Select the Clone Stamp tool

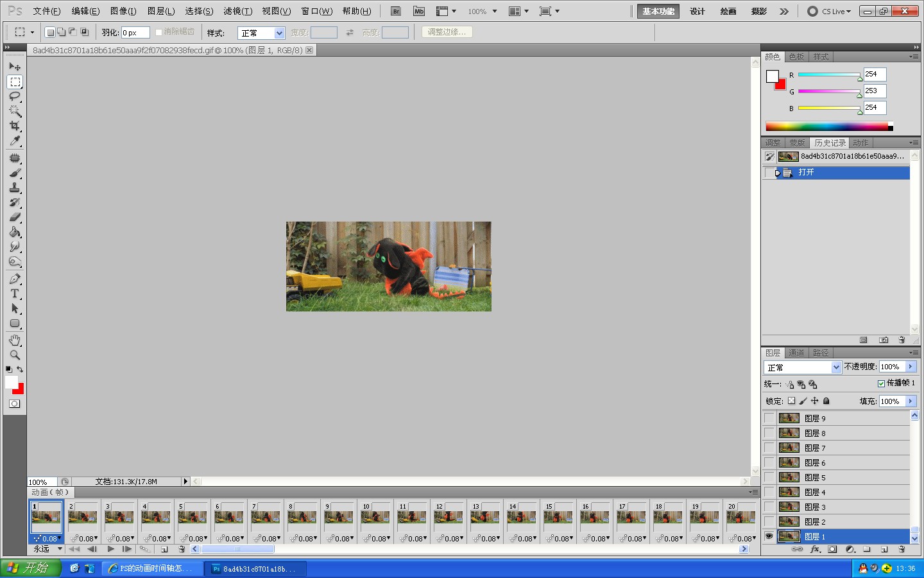(x=15, y=188)
